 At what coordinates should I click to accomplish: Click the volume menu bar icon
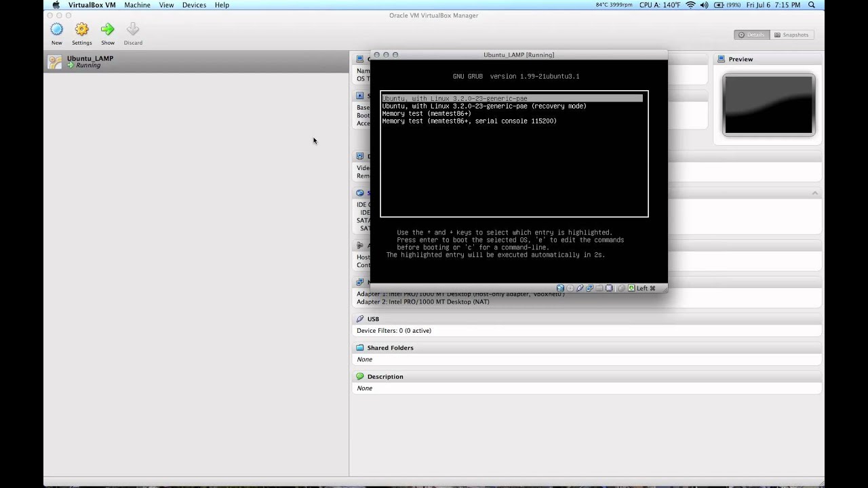point(704,5)
